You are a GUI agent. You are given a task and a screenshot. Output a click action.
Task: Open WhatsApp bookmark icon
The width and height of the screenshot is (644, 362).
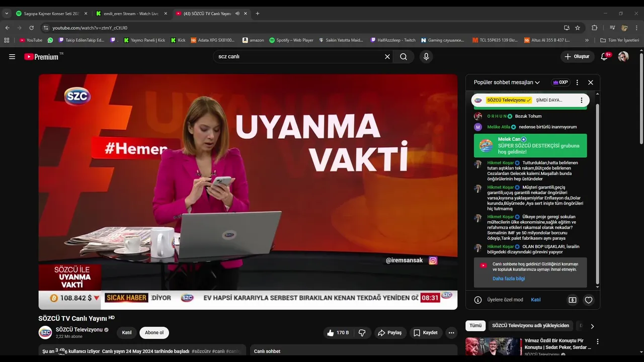50,40
